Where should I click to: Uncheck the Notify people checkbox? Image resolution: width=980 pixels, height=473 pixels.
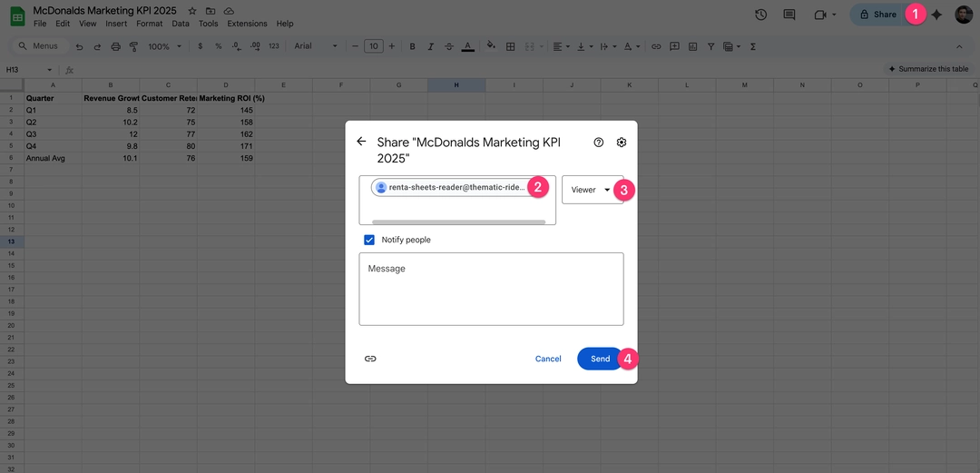tap(369, 240)
